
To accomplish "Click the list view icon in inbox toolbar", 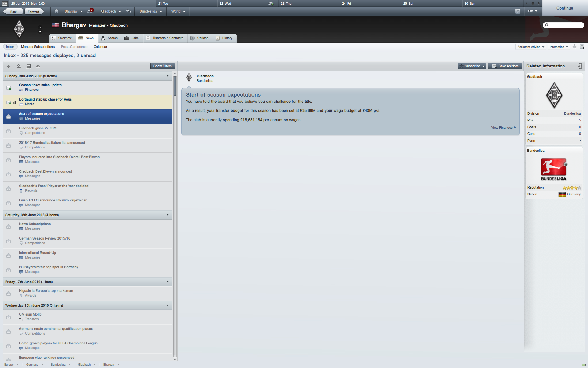I will (28, 66).
